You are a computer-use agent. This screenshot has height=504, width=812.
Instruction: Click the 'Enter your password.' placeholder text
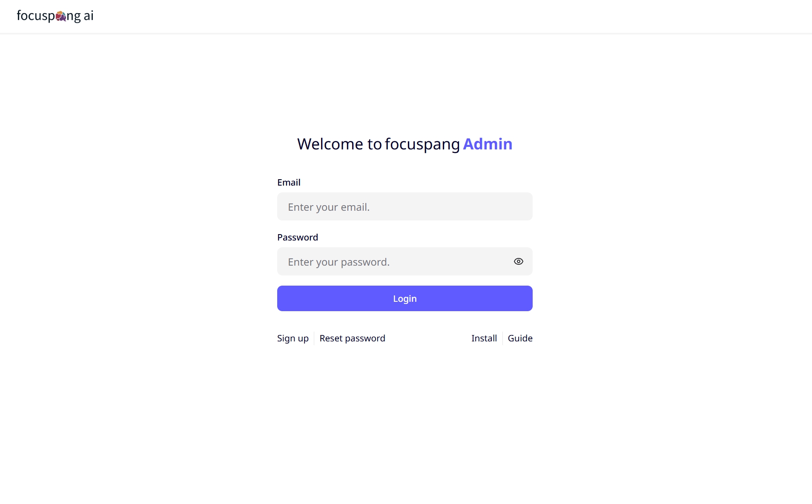(339, 262)
